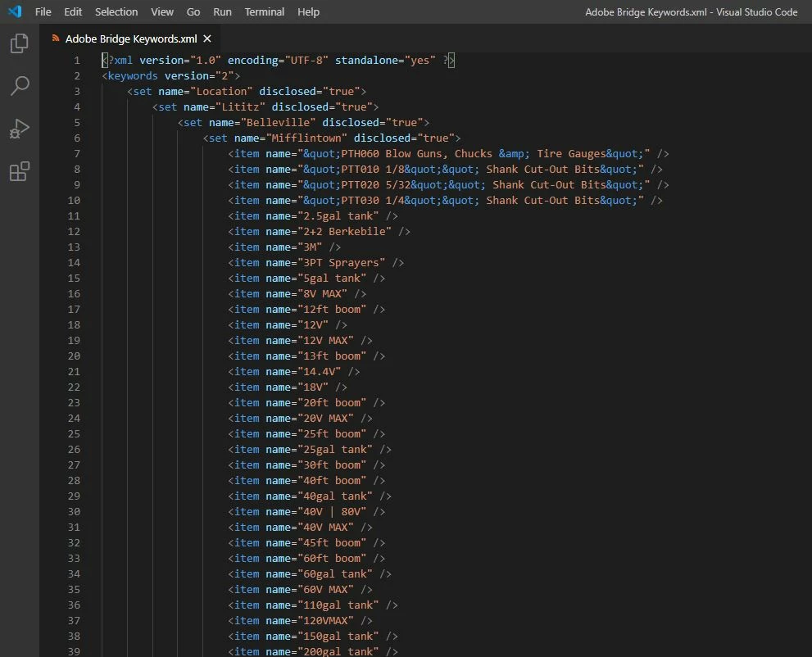Click the "120VMAX" item line
812x657 pixels.
click(x=301, y=620)
